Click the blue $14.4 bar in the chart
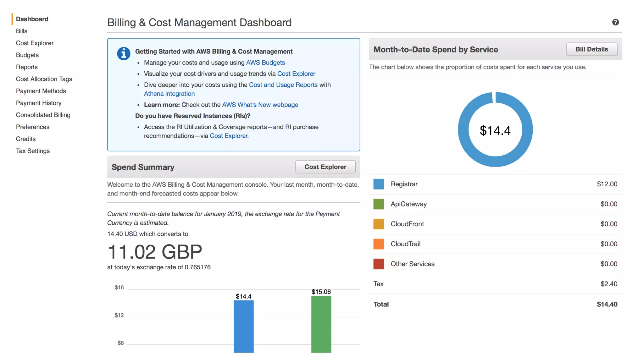This screenshot has width=644, height=362. click(x=243, y=327)
